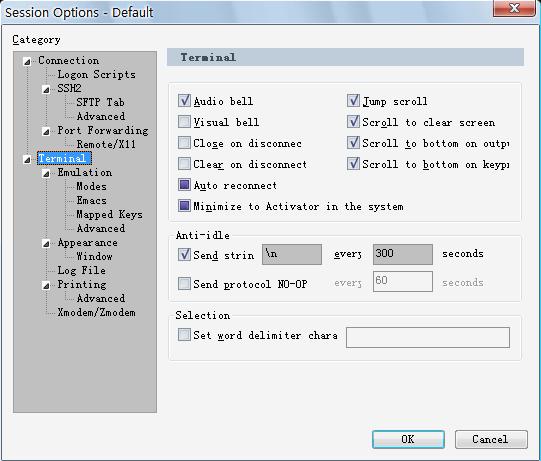541x461 pixels.
Task: Select the Modes category
Action: pos(91,186)
